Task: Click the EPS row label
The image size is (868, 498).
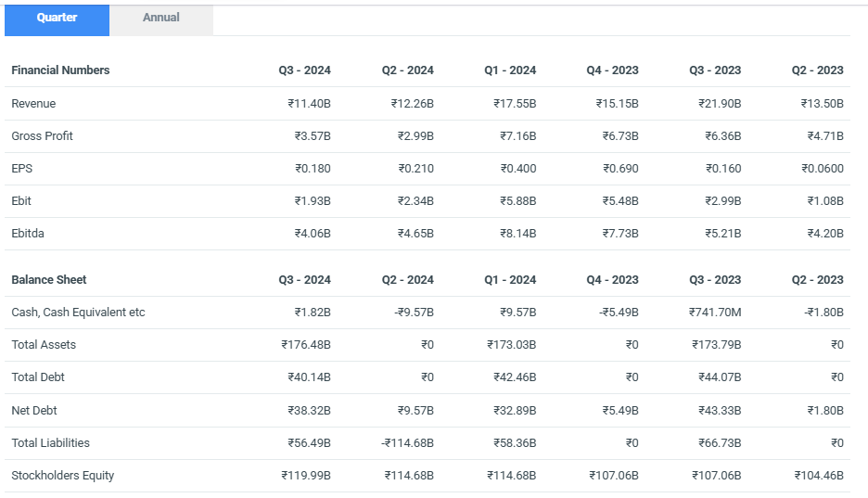Action: (22, 169)
